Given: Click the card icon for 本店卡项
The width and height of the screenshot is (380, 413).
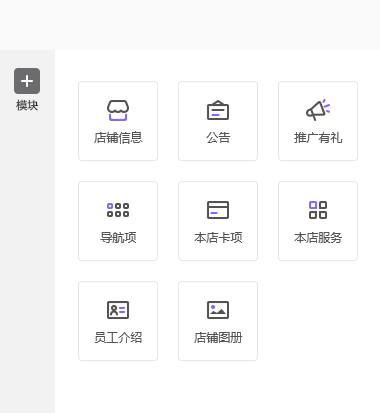Looking at the screenshot, I should coord(218,210).
